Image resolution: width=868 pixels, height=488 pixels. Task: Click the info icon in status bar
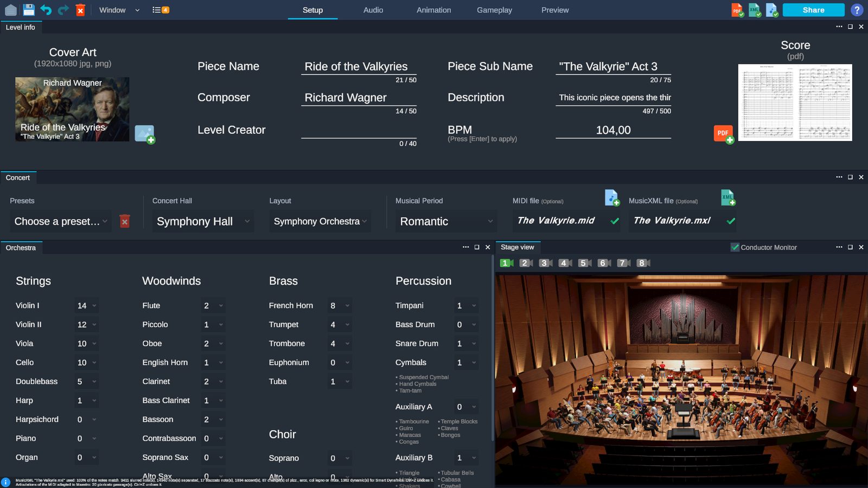click(x=6, y=482)
